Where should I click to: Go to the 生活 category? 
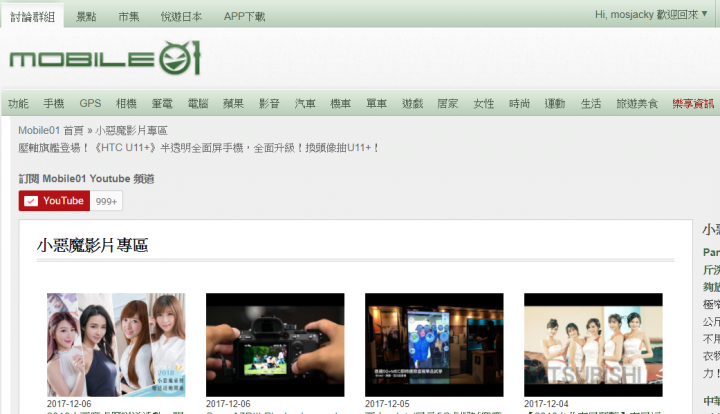591,104
